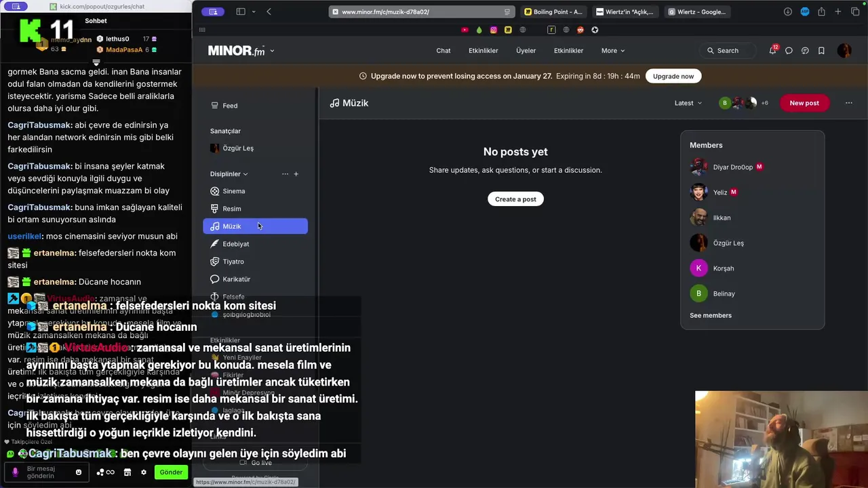The height and width of the screenshot is (488, 868).
Task: Open the Safari sidebar dropdown chevron
Action: coord(254,12)
